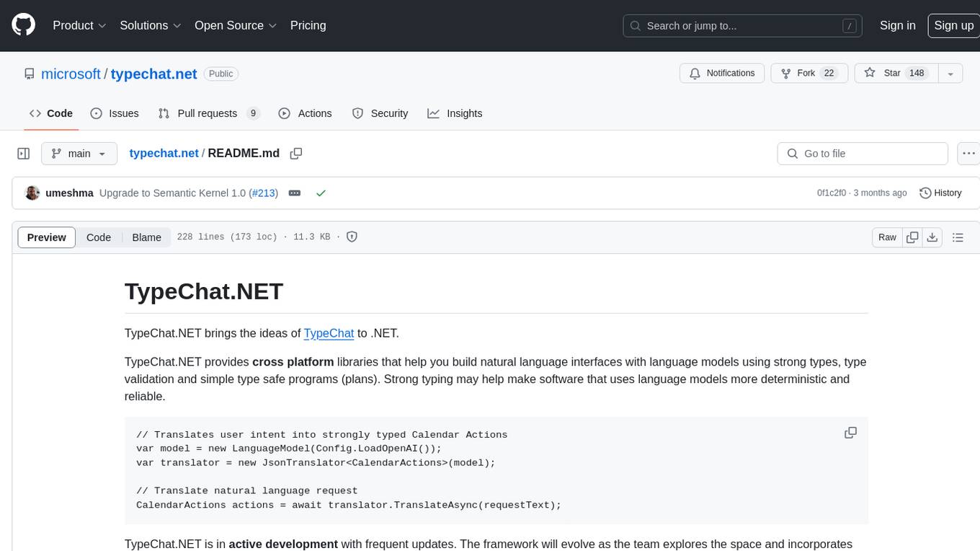980x551 pixels.
Task: Click Sign in link
Action: (897, 25)
